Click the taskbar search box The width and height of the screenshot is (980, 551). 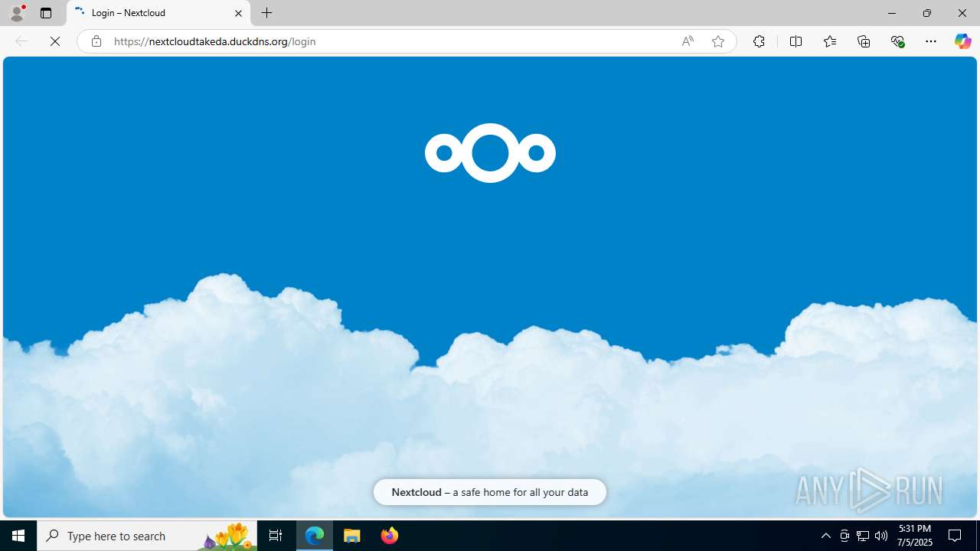[147, 536]
